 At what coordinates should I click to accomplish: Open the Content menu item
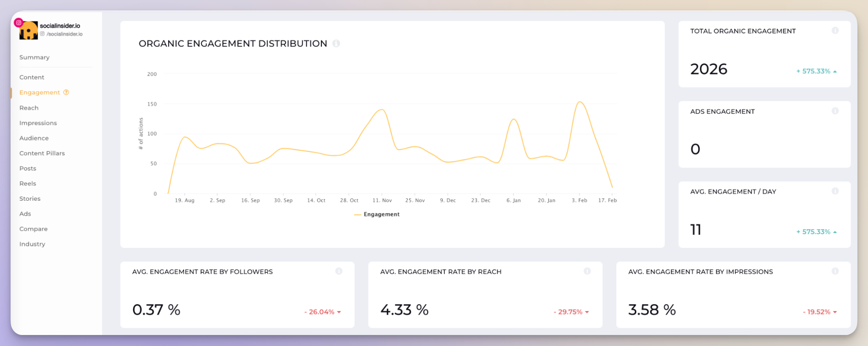(32, 77)
